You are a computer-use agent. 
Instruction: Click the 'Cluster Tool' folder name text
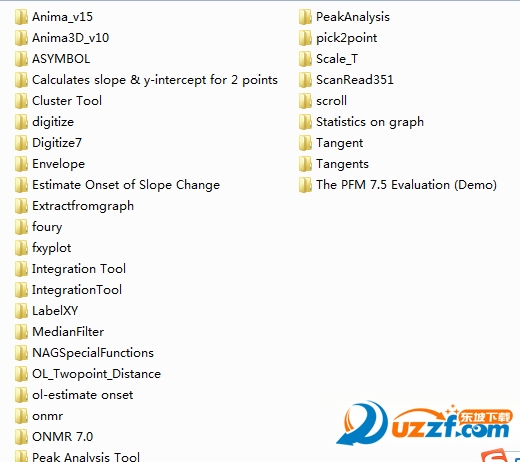click(67, 101)
